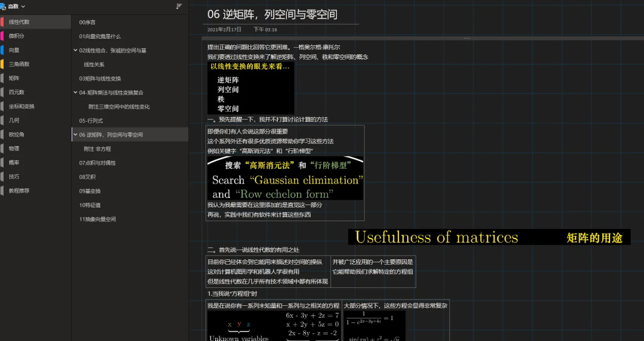This screenshot has height=341, width=644.
Task: Click the page title 06 逆矩阵，列空间与零空间
Action: (273, 14)
